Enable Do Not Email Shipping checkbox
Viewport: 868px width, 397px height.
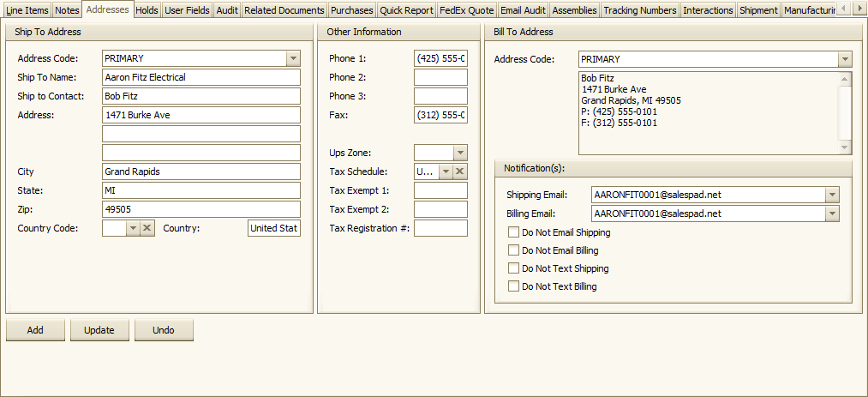[513, 232]
